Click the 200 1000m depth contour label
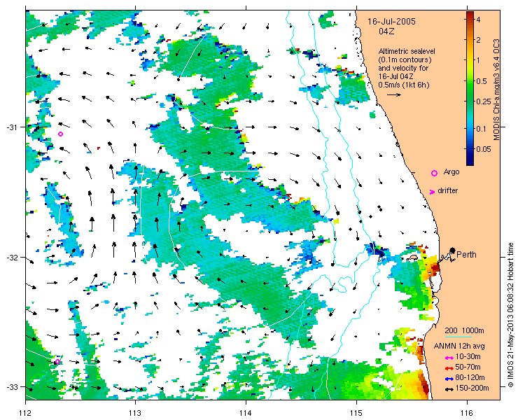 464,331
